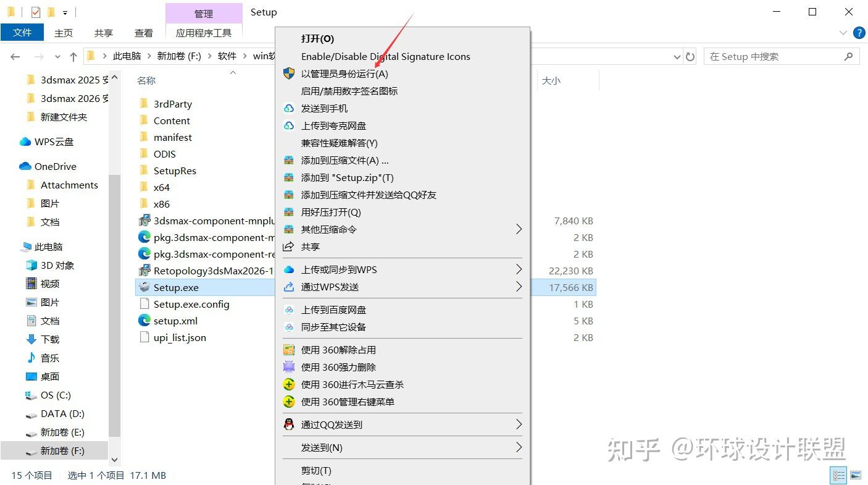
Task: Go back with the back arrow
Action: coord(15,57)
